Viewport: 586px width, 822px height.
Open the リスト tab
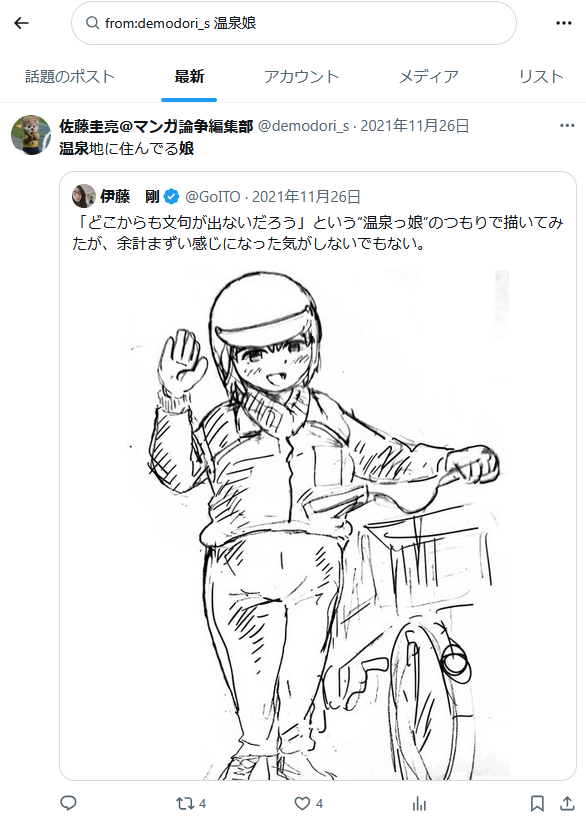coord(541,77)
